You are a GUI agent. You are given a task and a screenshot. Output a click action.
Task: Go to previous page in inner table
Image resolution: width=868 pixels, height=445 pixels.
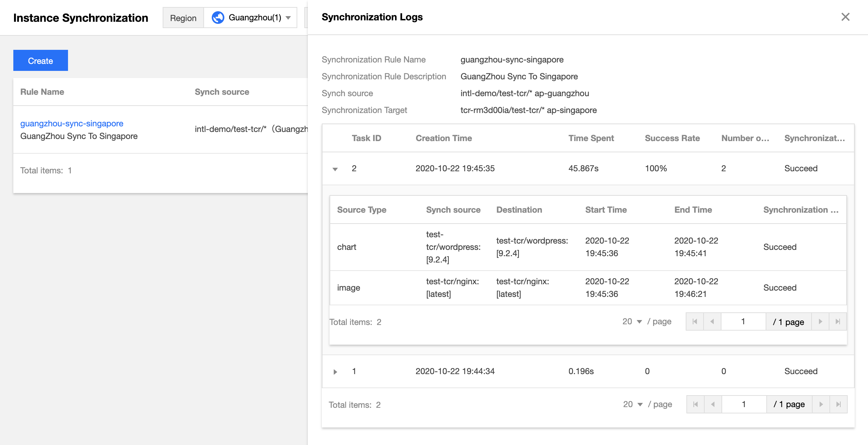712,321
